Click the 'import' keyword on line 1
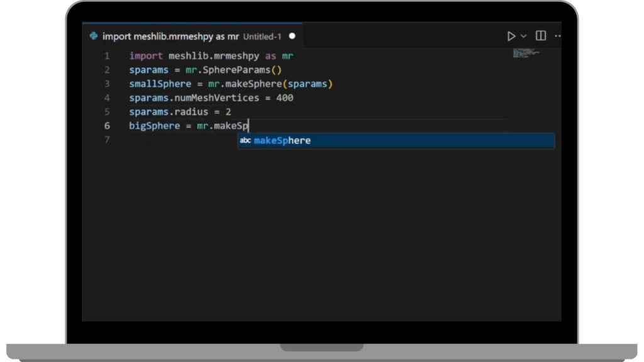This screenshot has width=644, height=362. 146,56
